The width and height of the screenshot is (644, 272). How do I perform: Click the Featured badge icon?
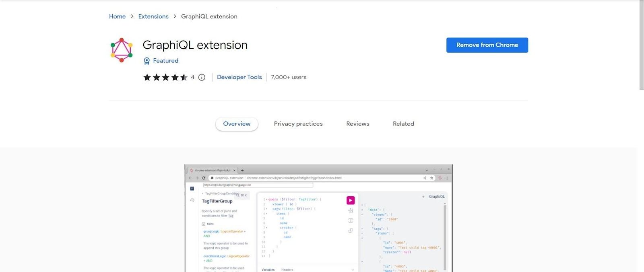[x=147, y=61]
